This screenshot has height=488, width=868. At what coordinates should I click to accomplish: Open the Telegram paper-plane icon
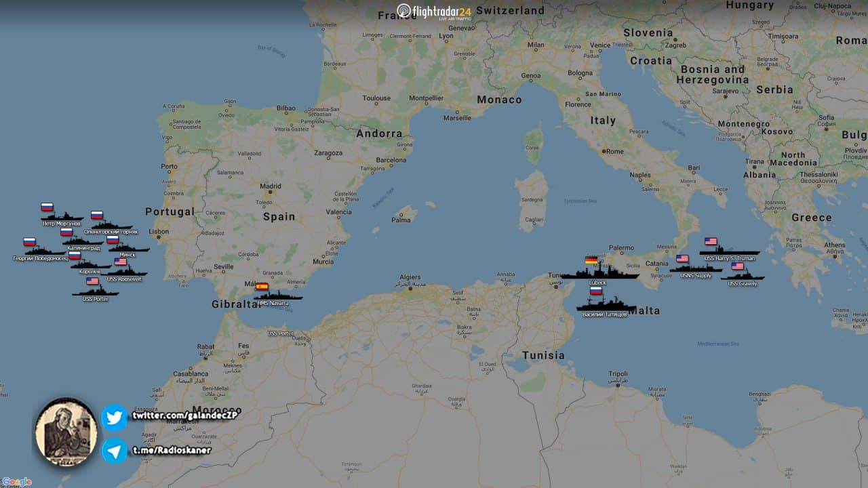pyautogui.click(x=115, y=451)
